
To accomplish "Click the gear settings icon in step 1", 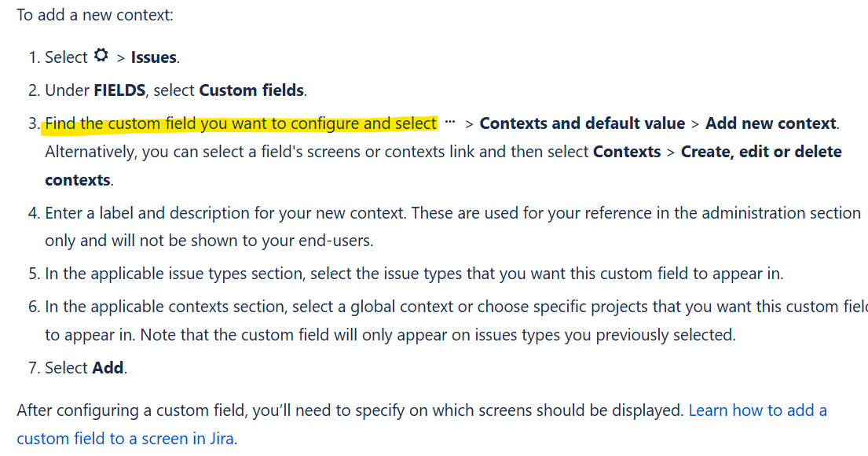I will click(x=101, y=55).
